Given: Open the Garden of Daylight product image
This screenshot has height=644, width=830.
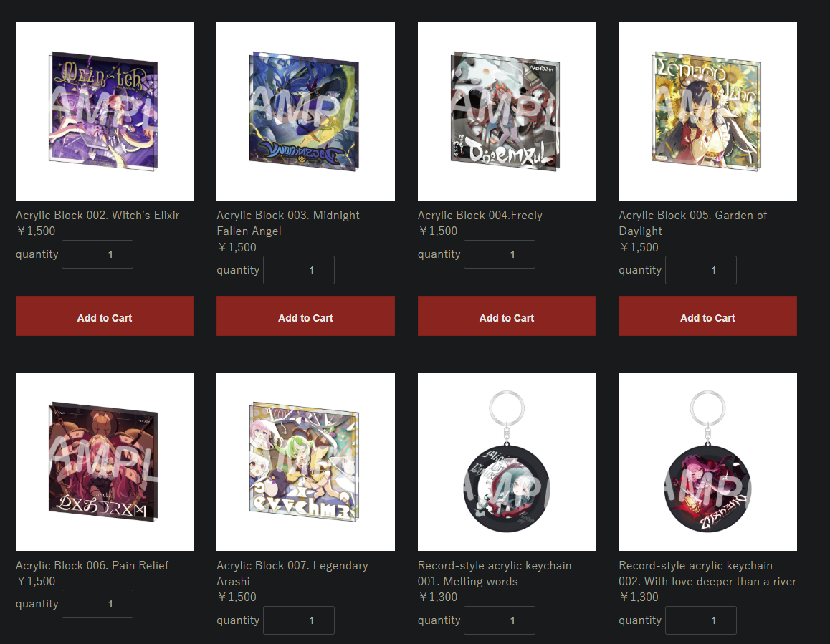Looking at the screenshot, I should 707,111.
